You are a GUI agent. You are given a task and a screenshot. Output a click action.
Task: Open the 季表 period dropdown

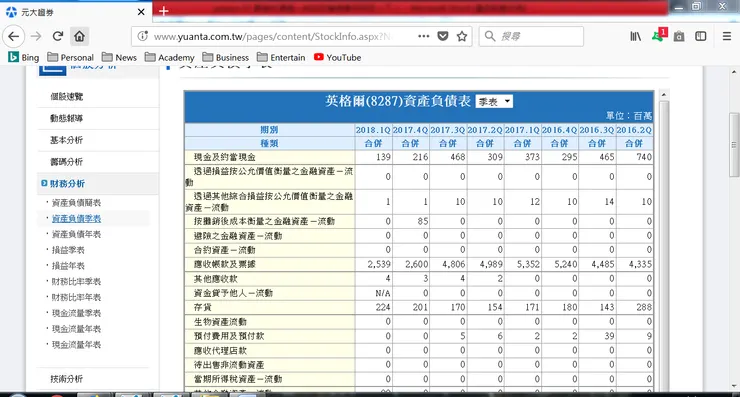coord(494,101)
